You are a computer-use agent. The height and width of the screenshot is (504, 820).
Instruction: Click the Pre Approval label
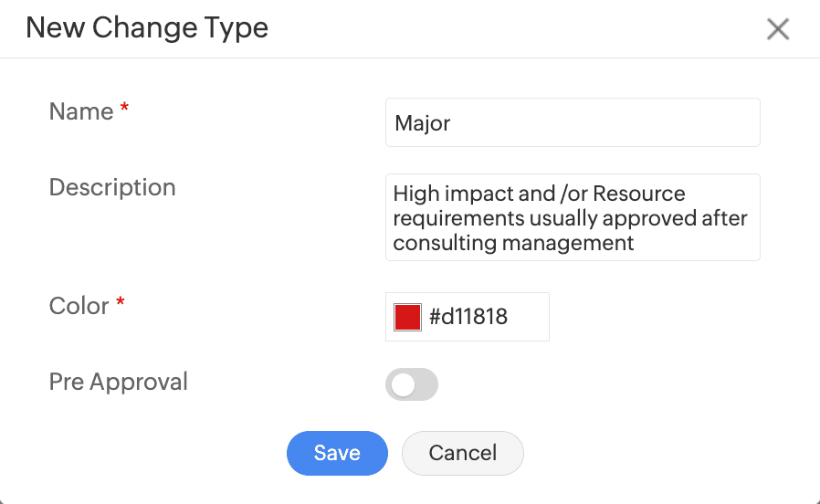[x=119, y=381]
